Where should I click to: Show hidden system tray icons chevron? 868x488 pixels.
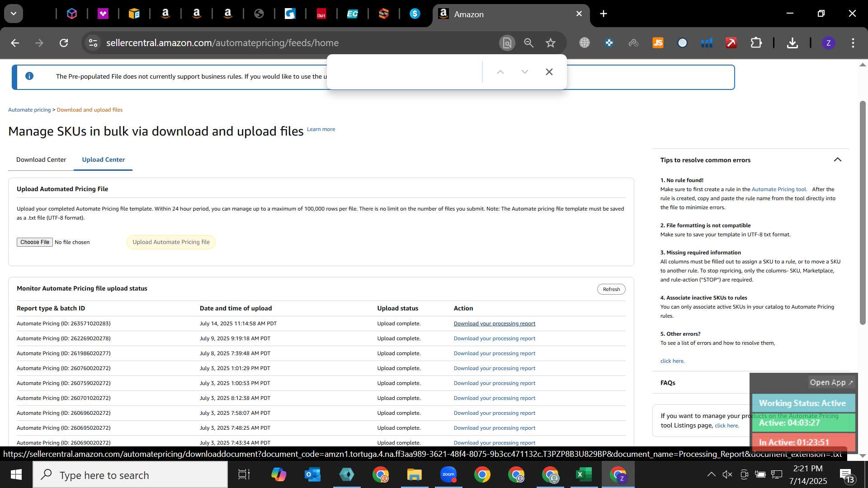coord(711,474)
